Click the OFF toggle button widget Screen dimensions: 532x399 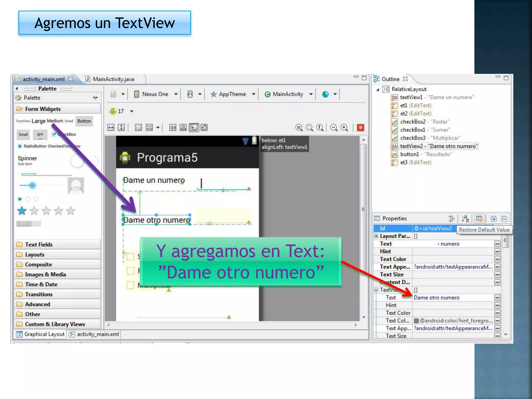(40, 135)
